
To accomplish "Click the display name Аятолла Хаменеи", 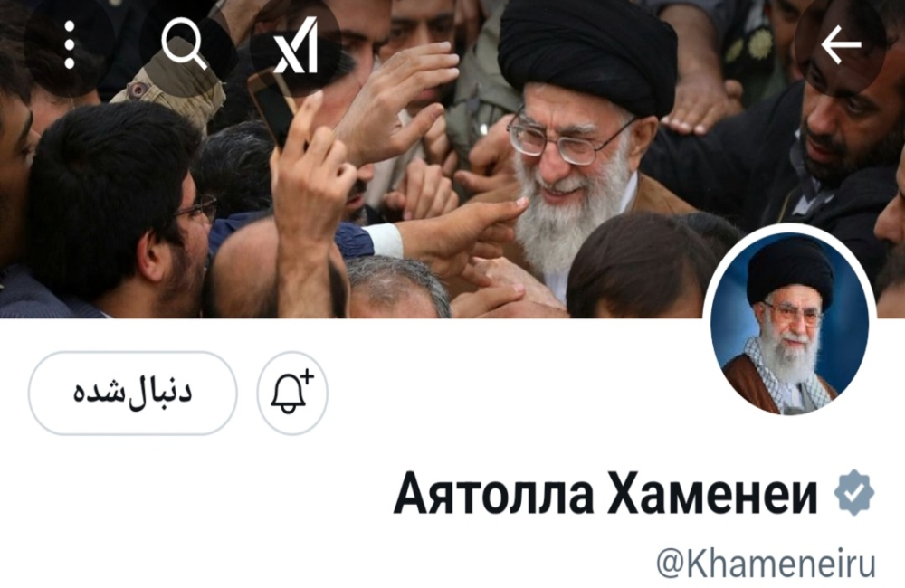I will (x=605, y=495).
